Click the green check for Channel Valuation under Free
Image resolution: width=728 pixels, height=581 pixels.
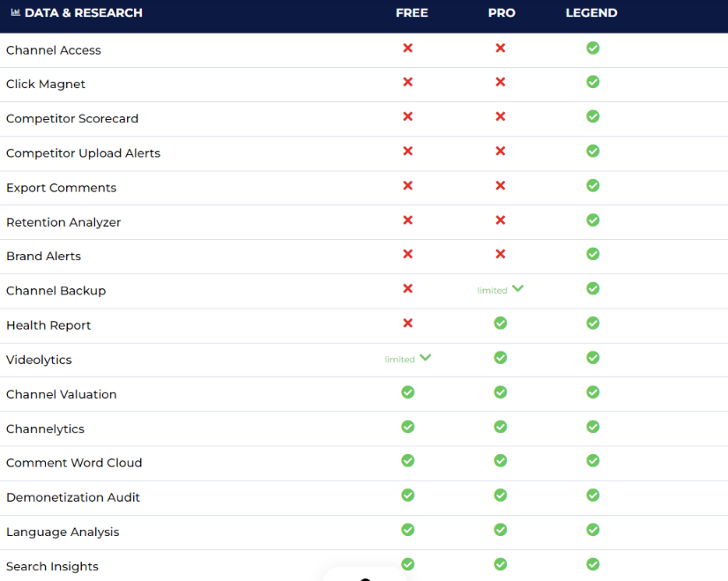[408, 392]
